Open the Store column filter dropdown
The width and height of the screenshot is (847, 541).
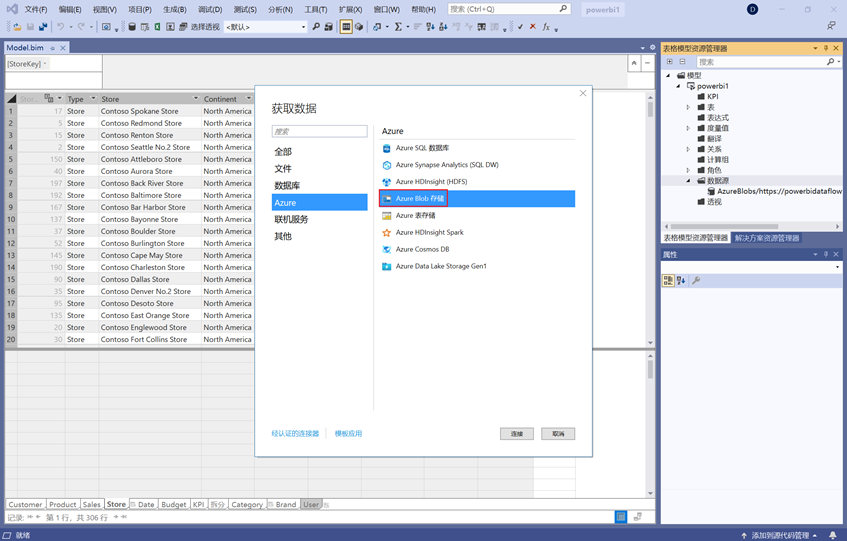coord(196,98)
